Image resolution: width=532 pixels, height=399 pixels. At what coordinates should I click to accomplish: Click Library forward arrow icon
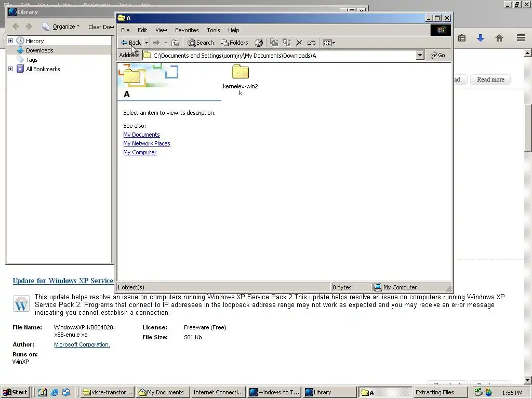pyautogui.click(x=29, y=26)
